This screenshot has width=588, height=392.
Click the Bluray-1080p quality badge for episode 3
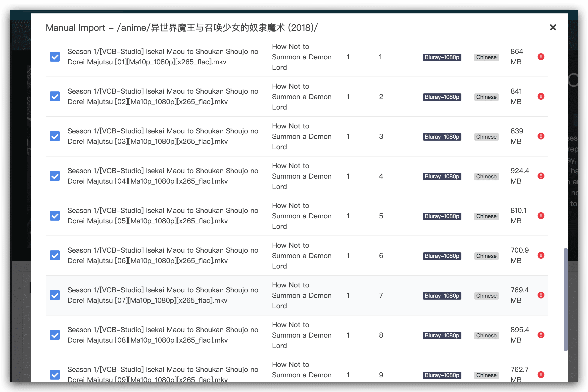442,137
